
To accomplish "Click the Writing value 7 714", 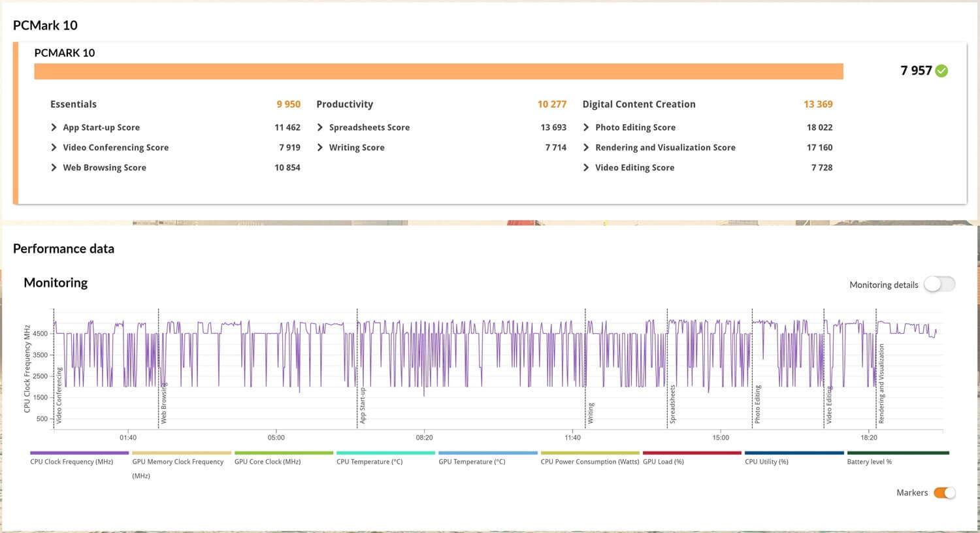I will (556, 148).
